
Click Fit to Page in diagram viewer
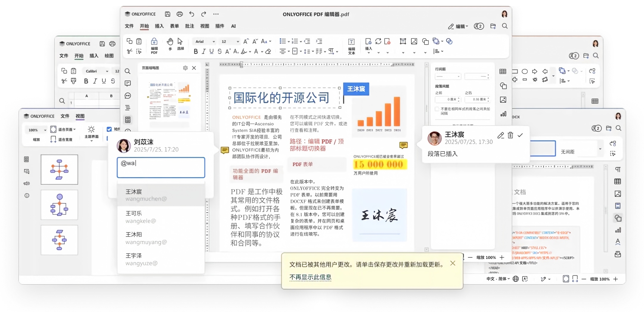tap(63, 129)
